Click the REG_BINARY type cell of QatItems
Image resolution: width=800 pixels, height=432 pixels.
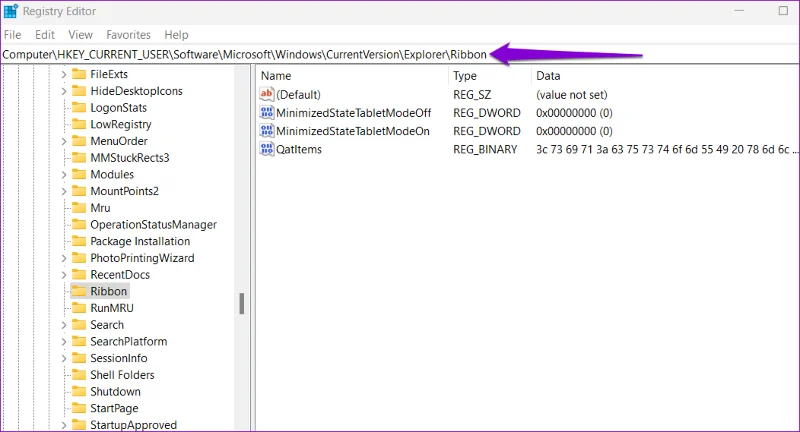point(485,149)
